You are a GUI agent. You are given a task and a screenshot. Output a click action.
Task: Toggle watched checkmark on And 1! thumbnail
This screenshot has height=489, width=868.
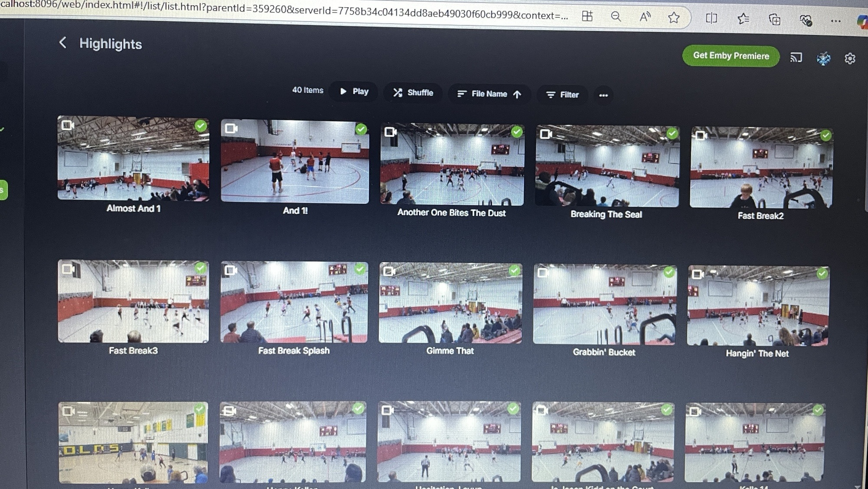361,129
